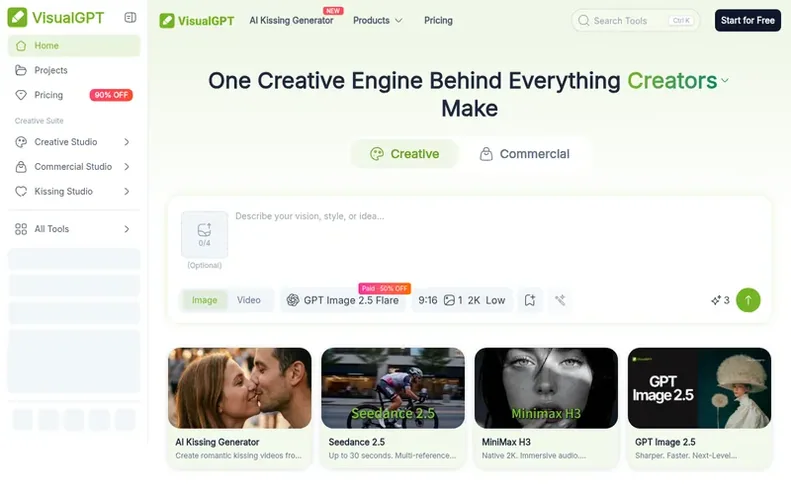The image size is (791, 494).
Task: Click 'Native 2K. Immersive audio....' description
Action: click(x=534, y=456)
